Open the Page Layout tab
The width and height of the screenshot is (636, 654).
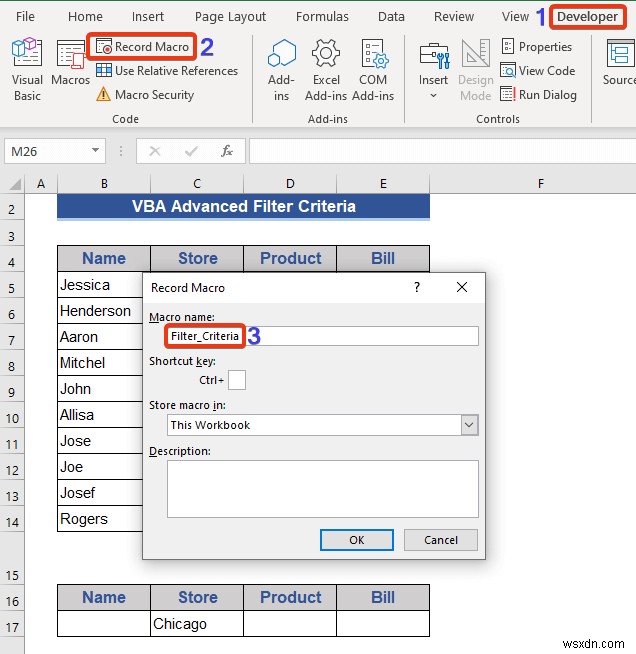click(x=230, y=17)
